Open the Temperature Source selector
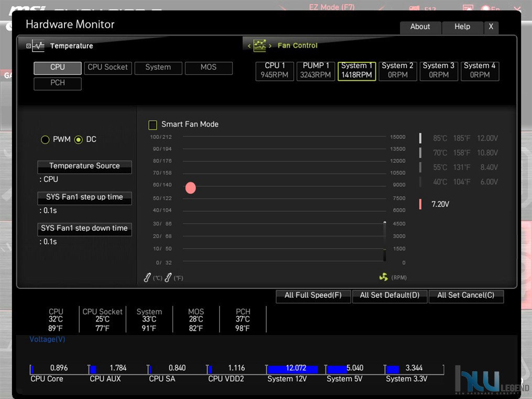Image resolution: width=532 pixels, height=399 pixels. pos(84,167)
